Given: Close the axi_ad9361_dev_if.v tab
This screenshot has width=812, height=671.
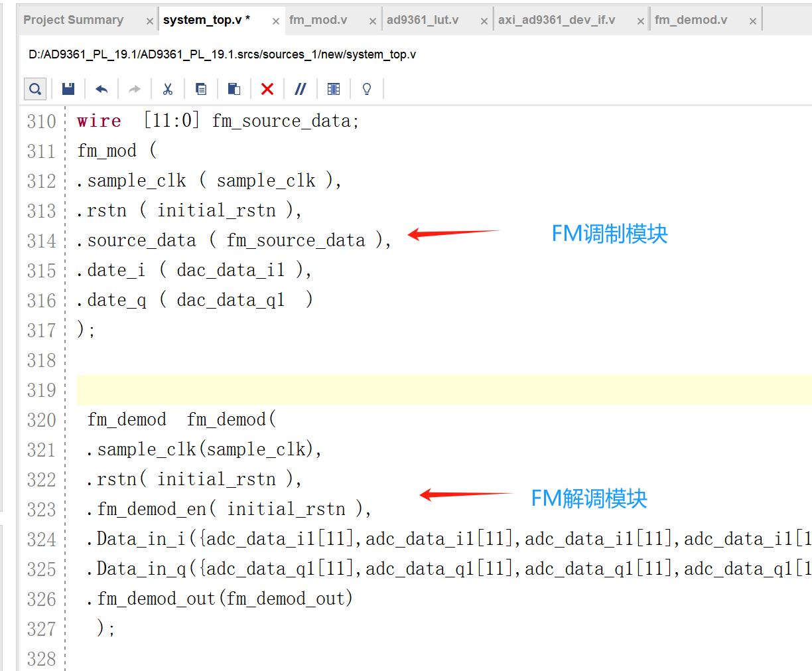Looking at the screenshot, I should pyautogui.click(x=640, y=20).
